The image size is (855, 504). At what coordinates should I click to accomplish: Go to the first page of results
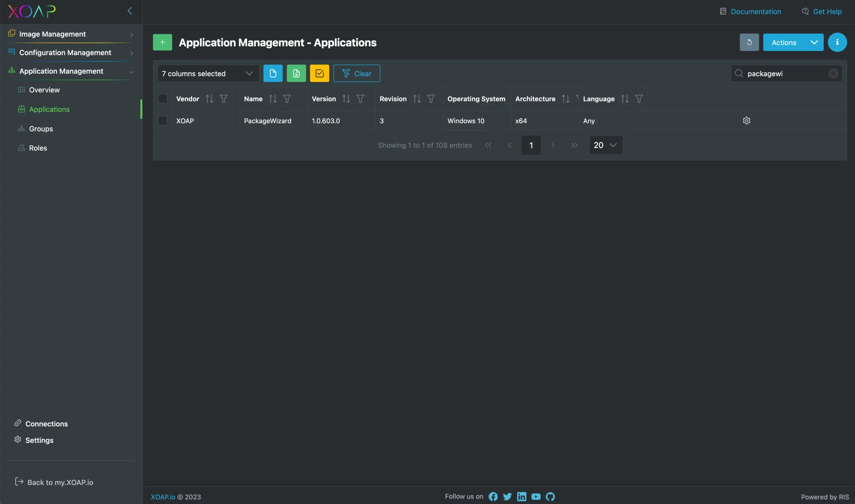pos(488,145)
